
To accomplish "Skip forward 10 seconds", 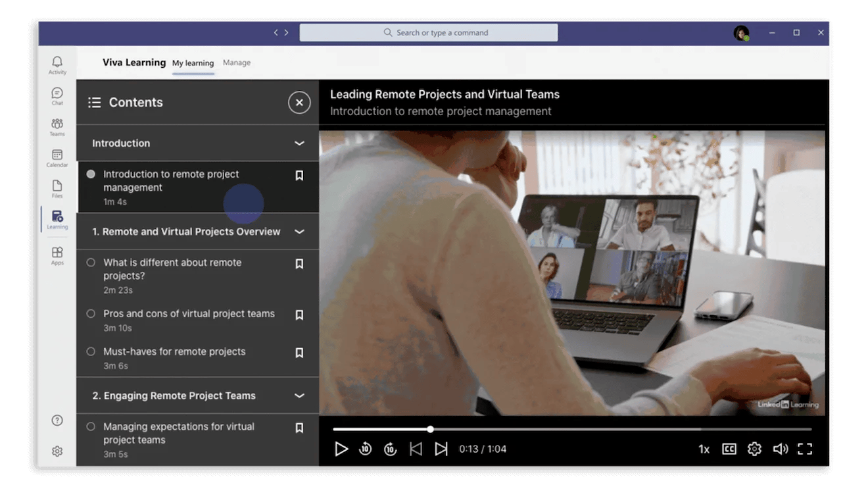I will [391, 449].
